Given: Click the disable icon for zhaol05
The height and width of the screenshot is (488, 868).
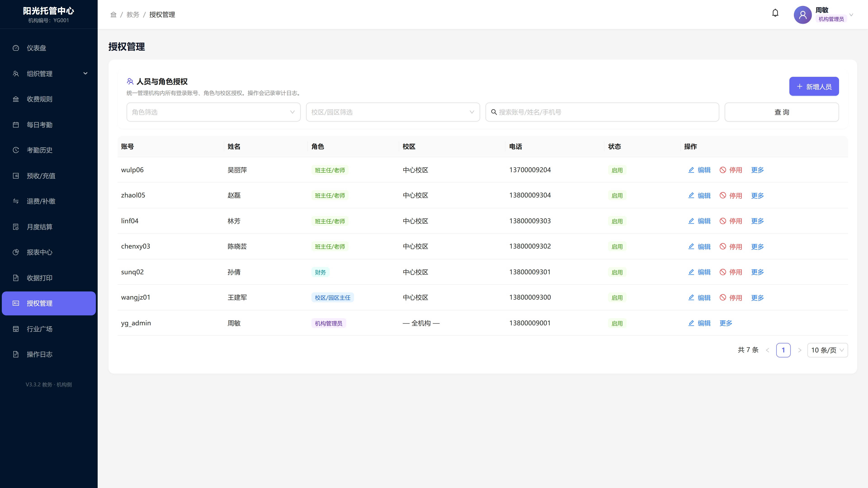Looking at the screenshot, I should tap(723, 195).
